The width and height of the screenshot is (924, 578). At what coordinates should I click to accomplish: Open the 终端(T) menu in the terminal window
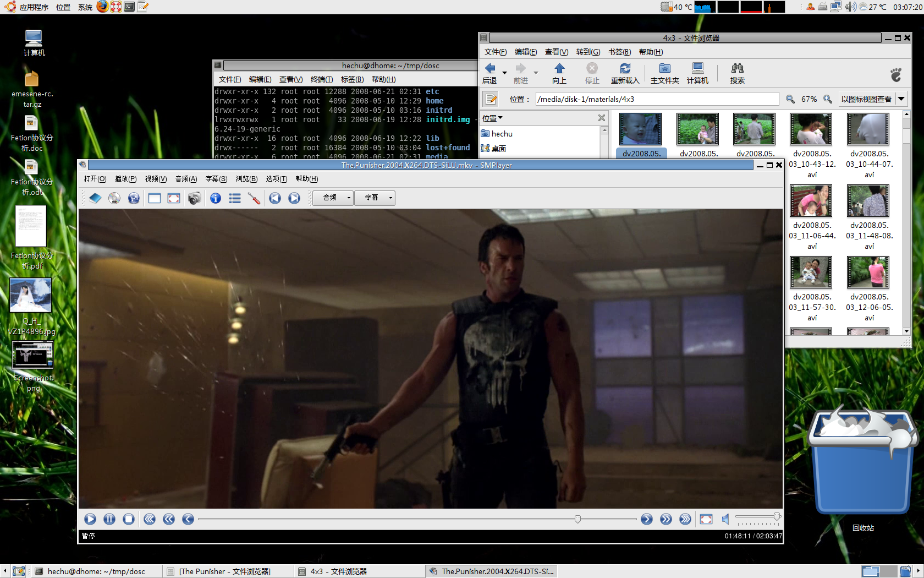click(x=321, y=79)
